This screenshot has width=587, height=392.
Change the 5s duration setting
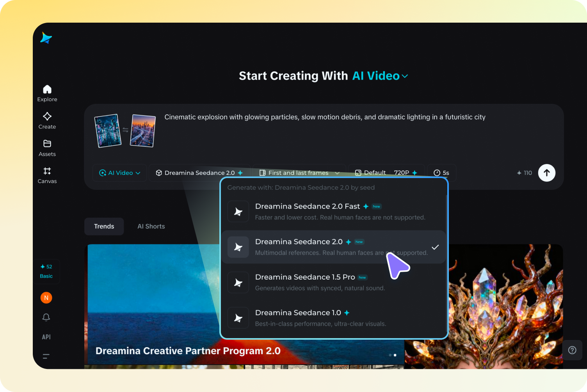pyautogui.click(x=441, y=173)
